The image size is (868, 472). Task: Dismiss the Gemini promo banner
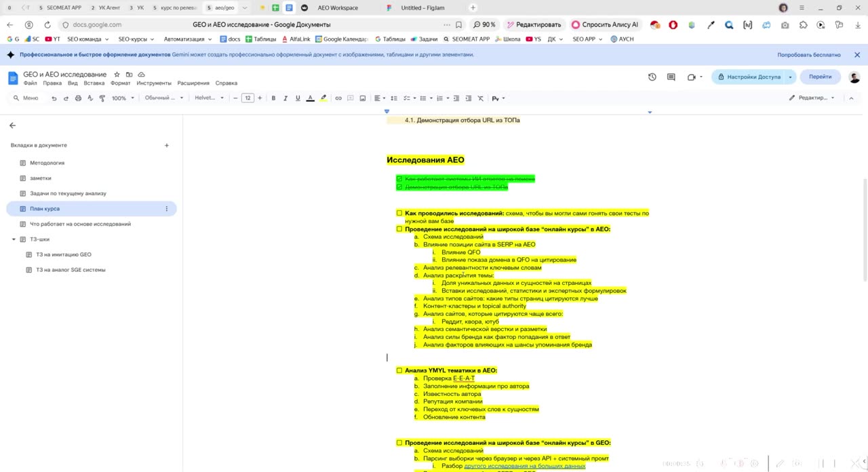tap(857, 55)
